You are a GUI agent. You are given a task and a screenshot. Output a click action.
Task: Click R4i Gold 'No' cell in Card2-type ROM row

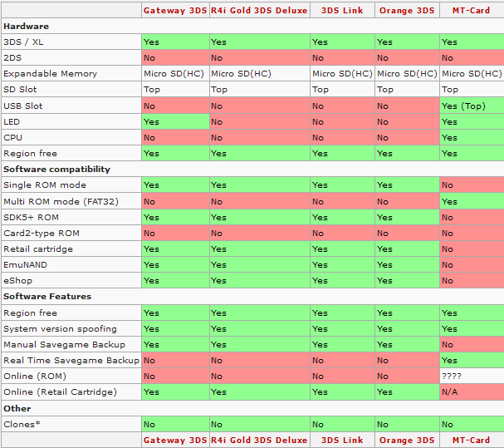click(260, 233)
